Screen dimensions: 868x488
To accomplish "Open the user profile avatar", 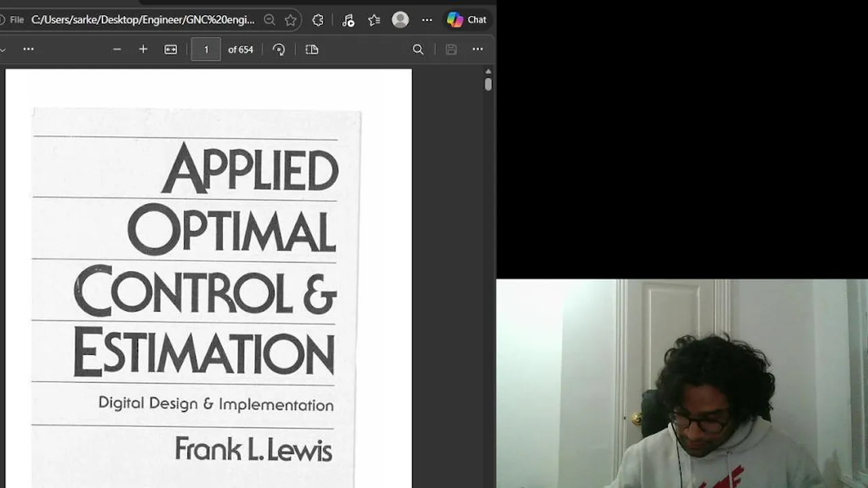I will [401, 20].
